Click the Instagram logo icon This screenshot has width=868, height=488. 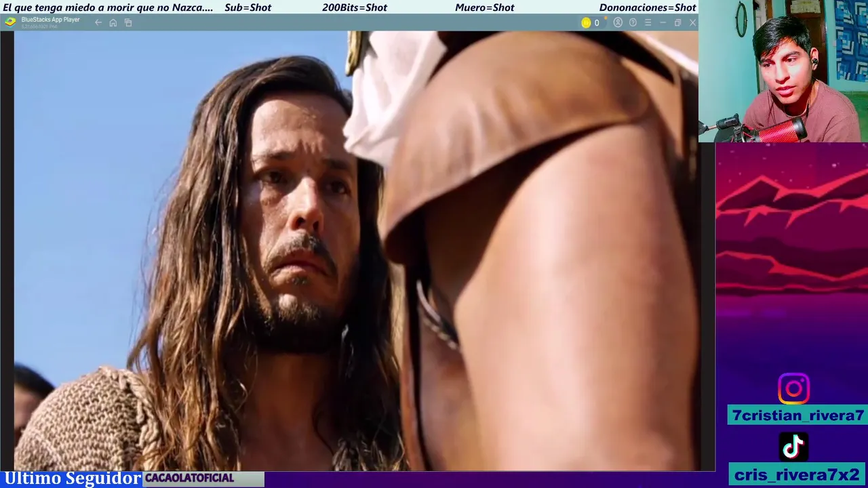coord(793,388)
